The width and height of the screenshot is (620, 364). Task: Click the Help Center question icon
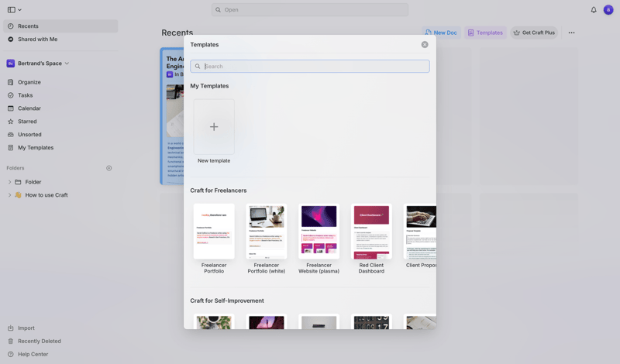pyautogui.click(x=11, y=354)
